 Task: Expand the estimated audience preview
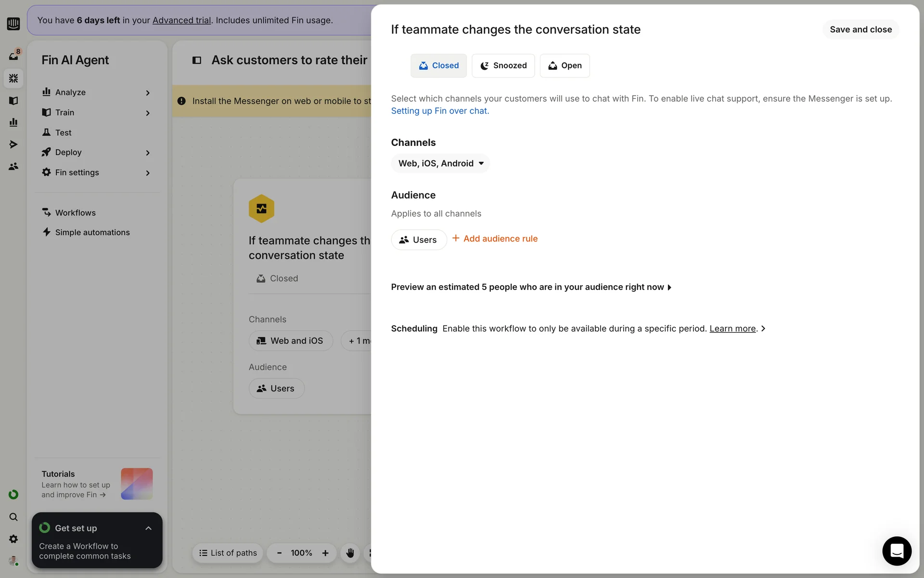(531, 287)
